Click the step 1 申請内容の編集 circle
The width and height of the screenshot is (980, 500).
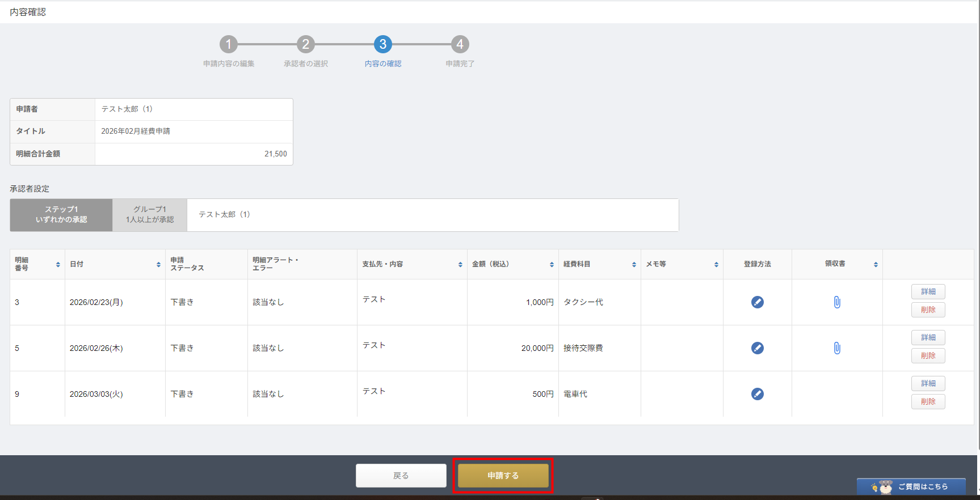click(229, 44)
